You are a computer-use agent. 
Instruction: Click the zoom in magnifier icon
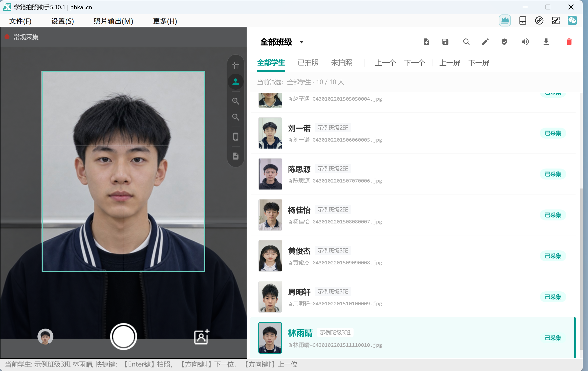click(x=235, y=101)
